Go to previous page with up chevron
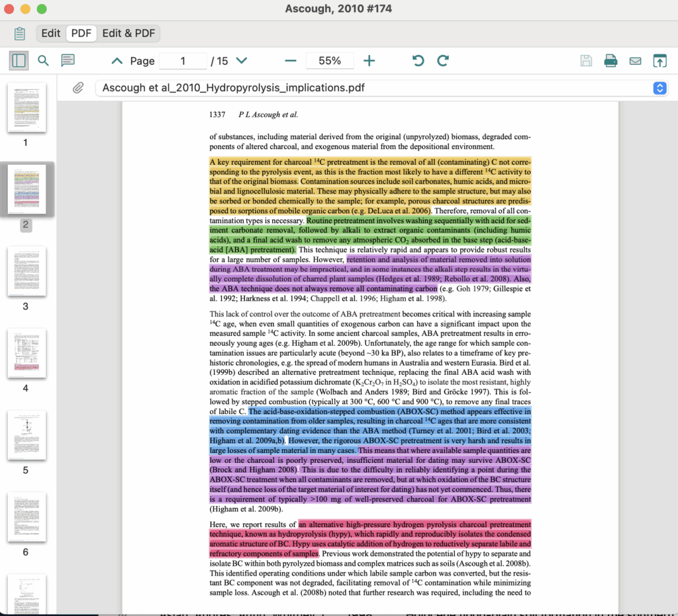Image resolution: width=678 pixels, height=616 pixels. tap(117, 61)
